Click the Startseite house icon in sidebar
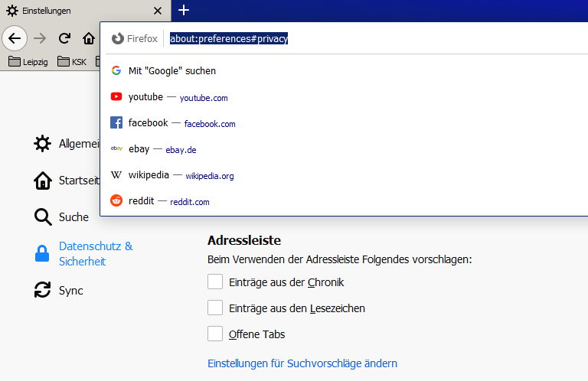This screenshot has height=381, width=588. (x=43, y=181)
